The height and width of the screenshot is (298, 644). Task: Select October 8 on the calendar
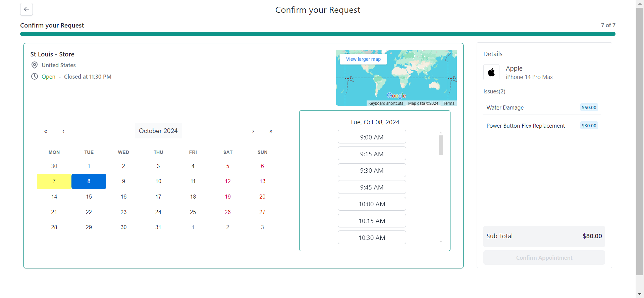click(x=89, y=181)
